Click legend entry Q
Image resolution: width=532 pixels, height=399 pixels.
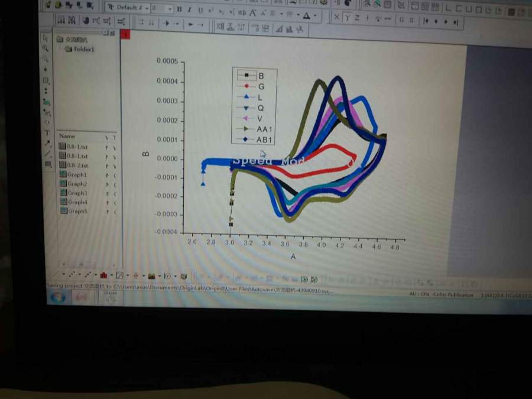(x=251, y=108)
